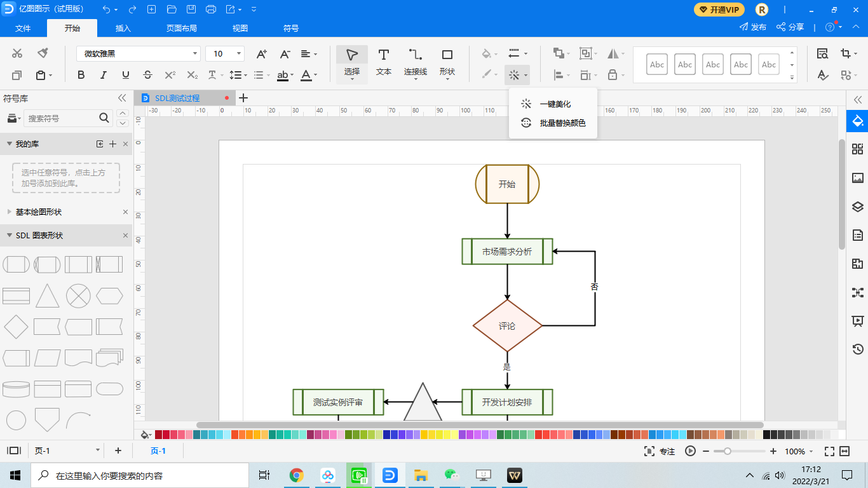Toggle underline text formatting

125,75
